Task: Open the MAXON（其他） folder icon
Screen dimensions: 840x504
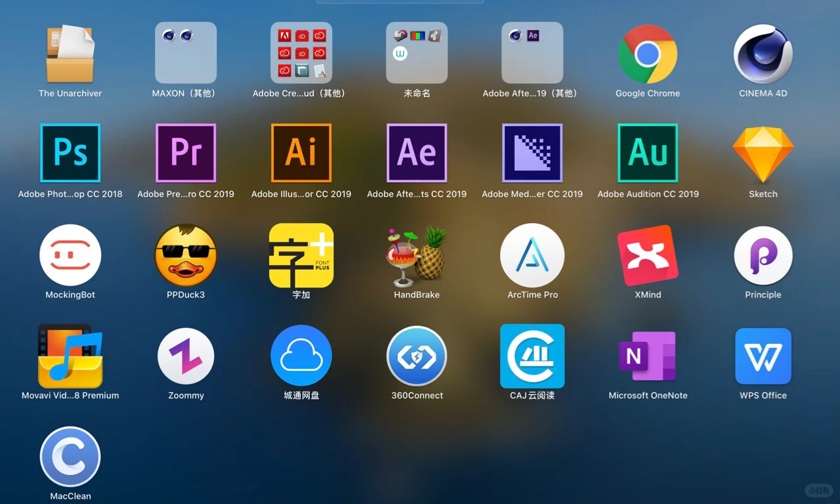Action: coord(186,52)
